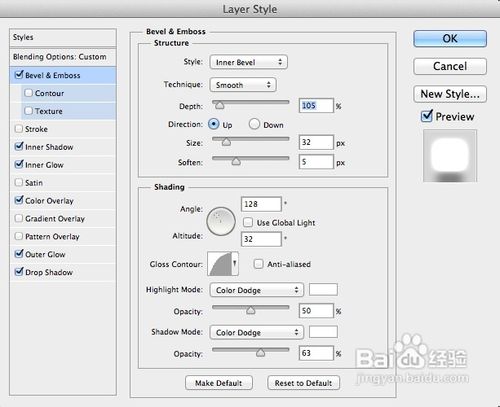Open the Style dropdown showing Inner Bevel
500x407 pixels.
click(x=249, y=62)
